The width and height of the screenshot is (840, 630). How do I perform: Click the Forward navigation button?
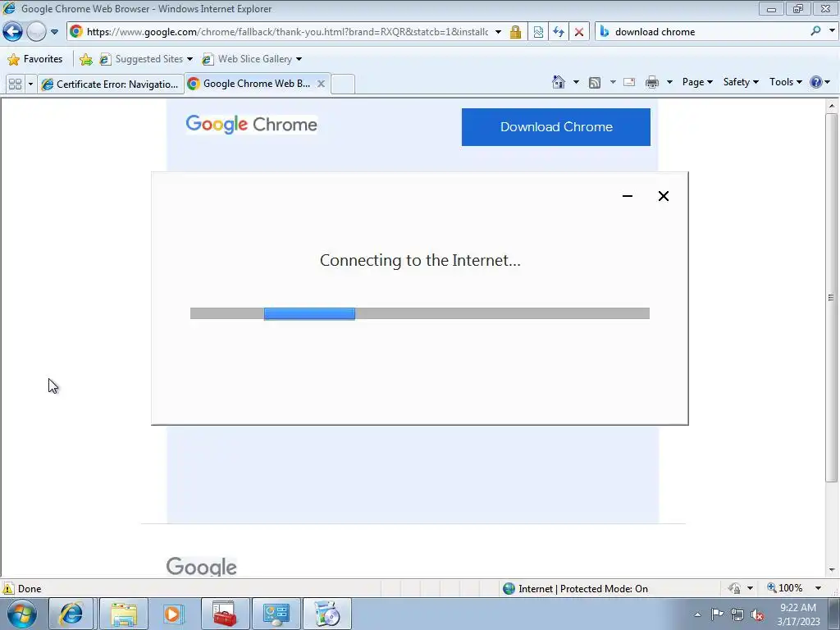(x=36, y=32)
